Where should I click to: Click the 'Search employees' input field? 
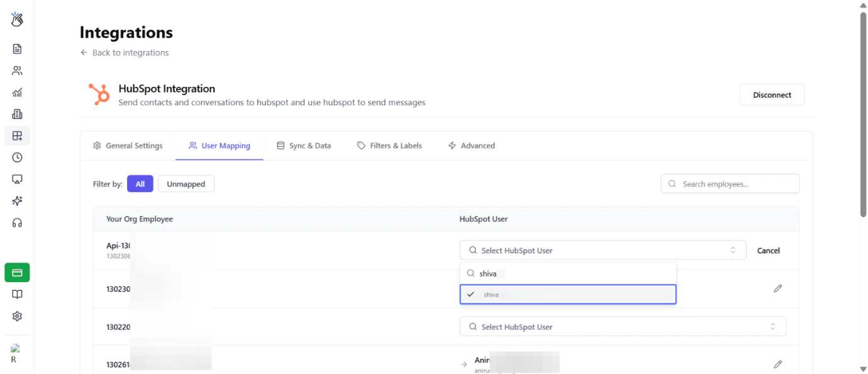point(730,183)
